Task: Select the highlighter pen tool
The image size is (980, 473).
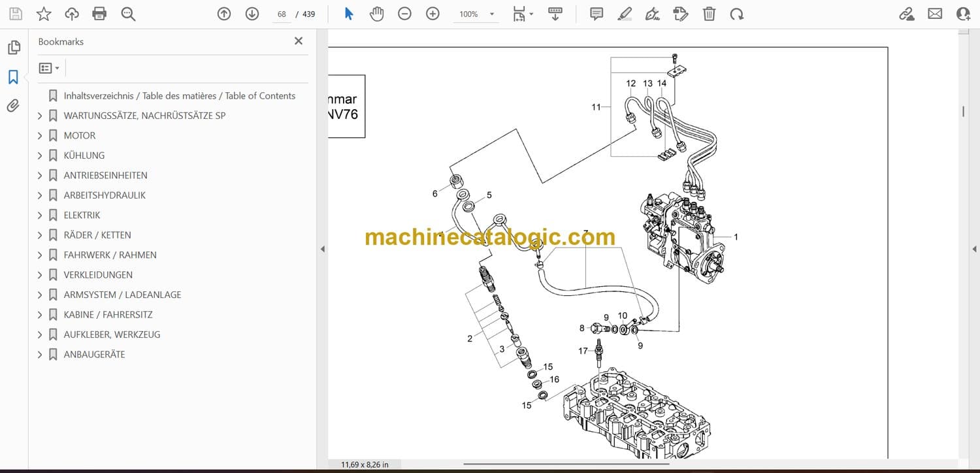Action: click(625, 14)
